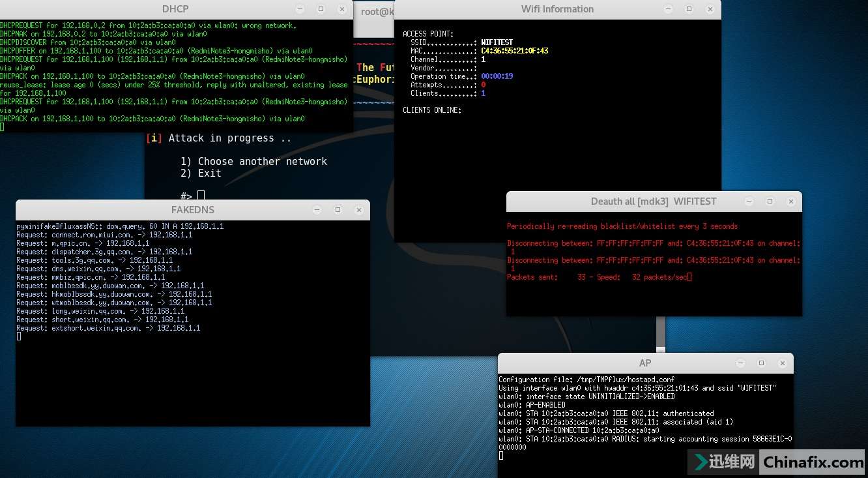Close the DHCP terminal window
This screenshot has width=868, height=478.
(x=341, y=9)
